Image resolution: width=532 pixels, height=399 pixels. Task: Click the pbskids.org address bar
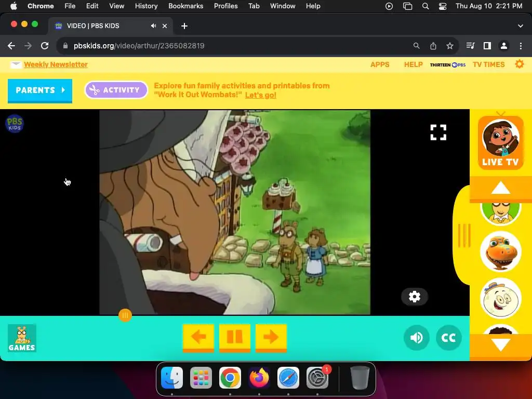(234, 46)
